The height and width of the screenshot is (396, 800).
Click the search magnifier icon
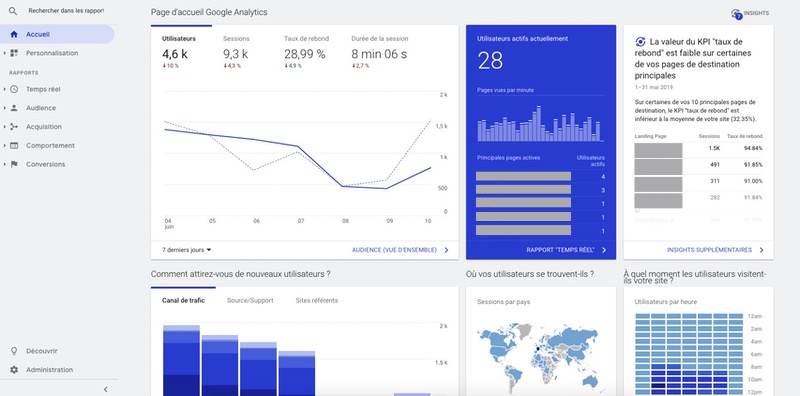[13, 11]
